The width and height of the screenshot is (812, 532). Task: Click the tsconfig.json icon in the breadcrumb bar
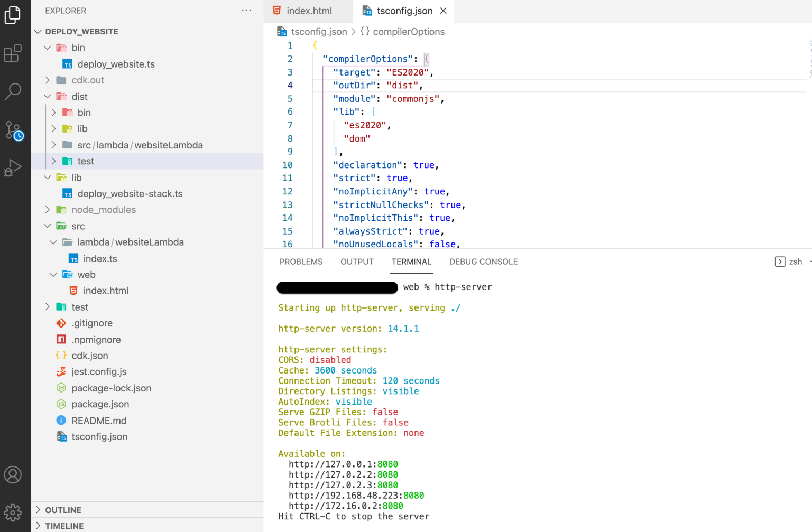tap(281, 31)
